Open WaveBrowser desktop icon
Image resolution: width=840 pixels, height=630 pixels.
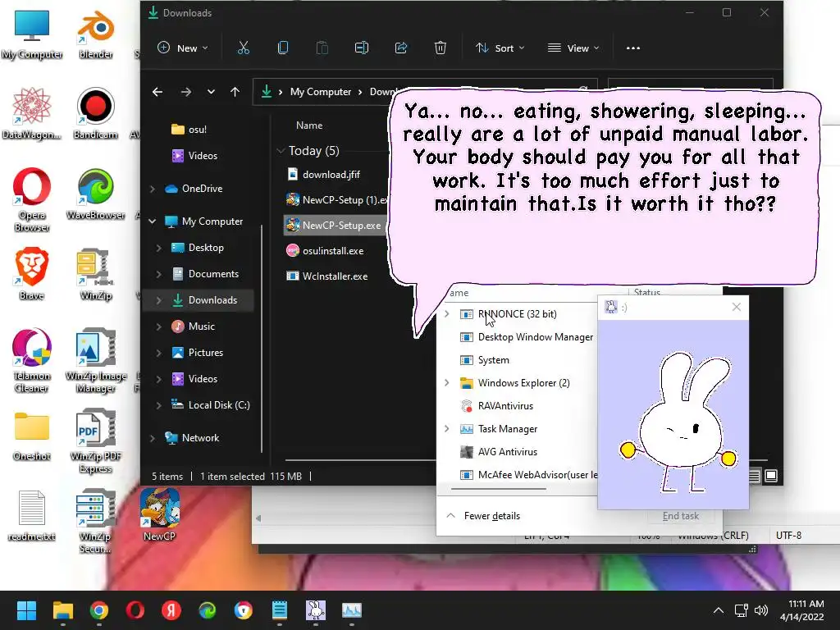point(95,194)
